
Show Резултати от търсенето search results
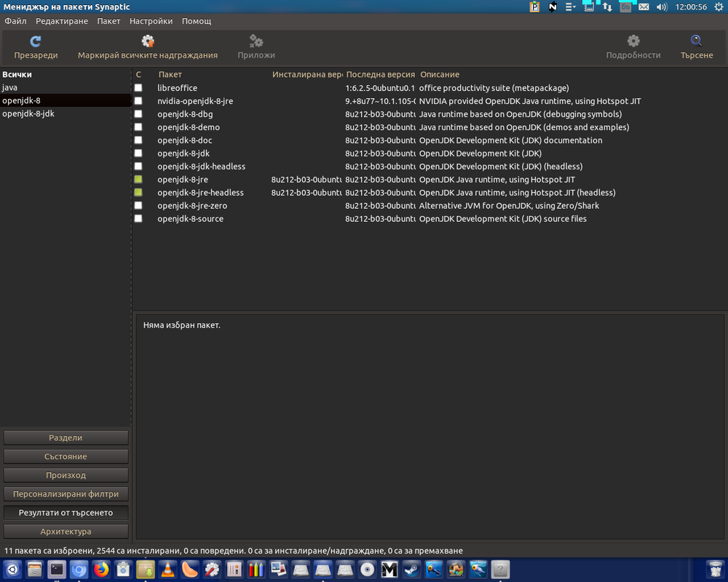(x=66, y=513)
